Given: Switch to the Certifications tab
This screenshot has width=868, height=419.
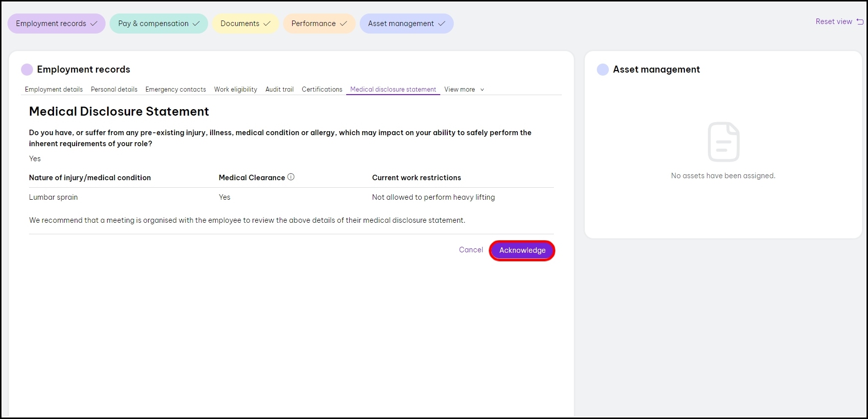Looking at the screenshot, I should [322, 90].
